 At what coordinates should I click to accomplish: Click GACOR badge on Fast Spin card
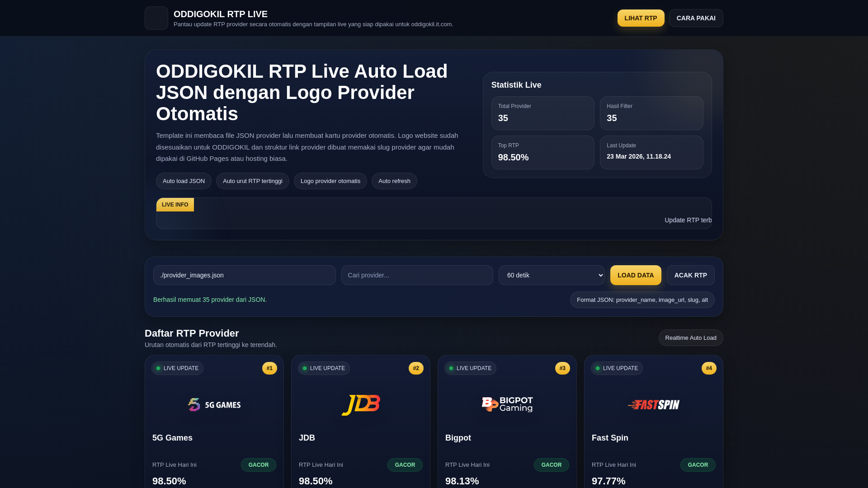click(x=698, y=465)
